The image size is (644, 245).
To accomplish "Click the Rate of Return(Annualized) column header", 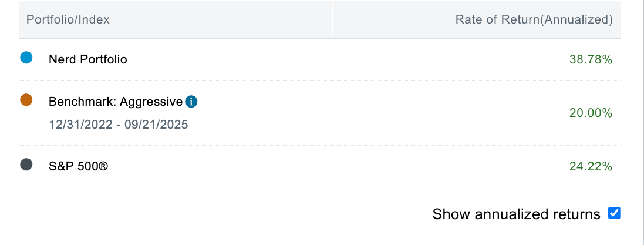I will 534,19.
